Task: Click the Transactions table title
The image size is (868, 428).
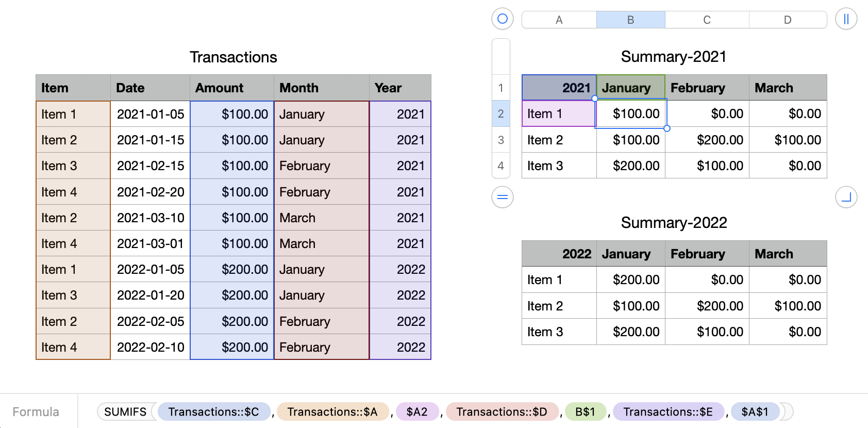Action: 233,57
